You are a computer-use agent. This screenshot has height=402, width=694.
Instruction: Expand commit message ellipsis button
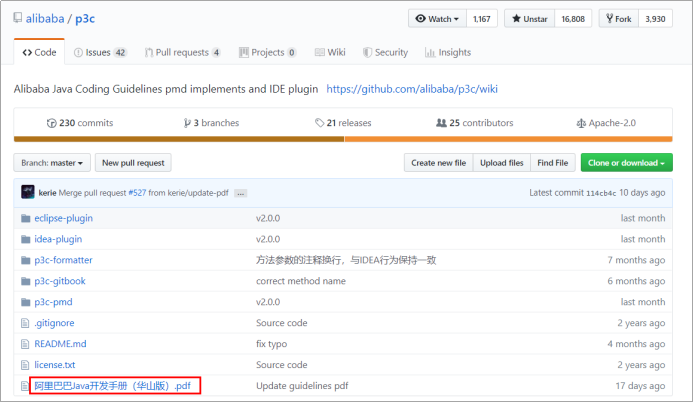240,193
